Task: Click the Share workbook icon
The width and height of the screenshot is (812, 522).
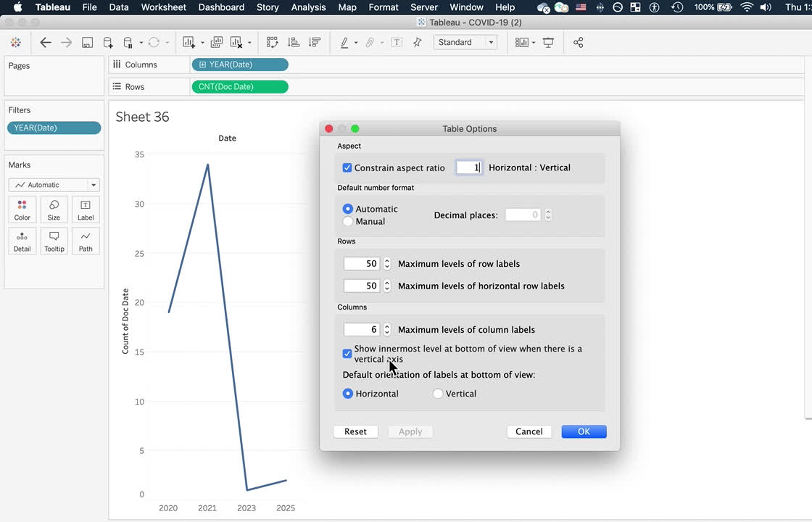Action: [x=579, y=43]
